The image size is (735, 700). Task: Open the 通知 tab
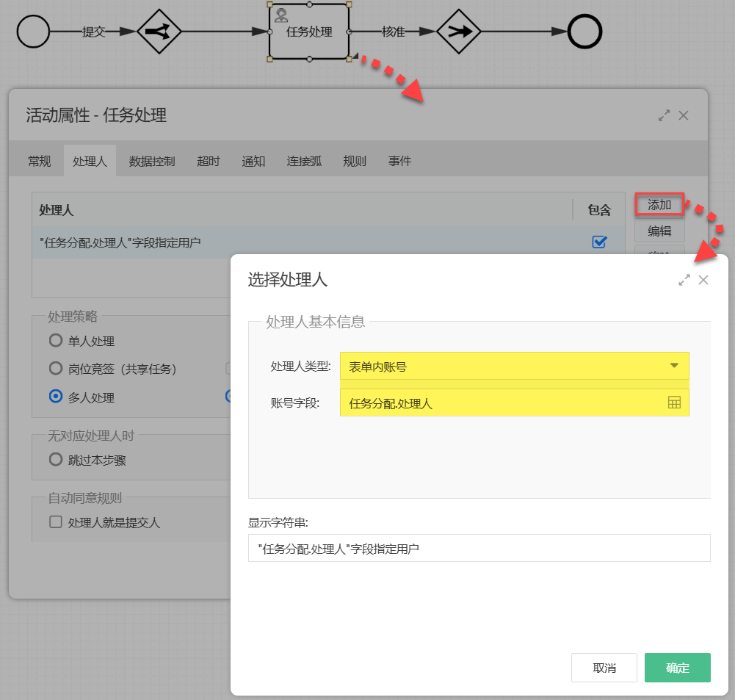coord(253,161)
